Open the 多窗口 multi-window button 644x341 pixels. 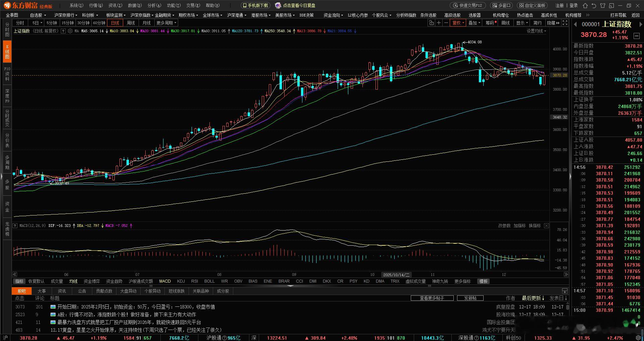[x=502, y=5]
